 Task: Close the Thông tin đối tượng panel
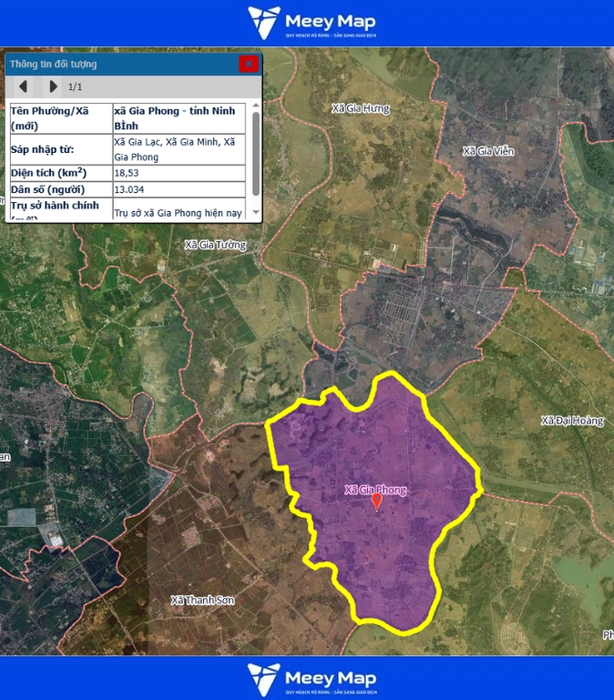(x=249, y=64)
